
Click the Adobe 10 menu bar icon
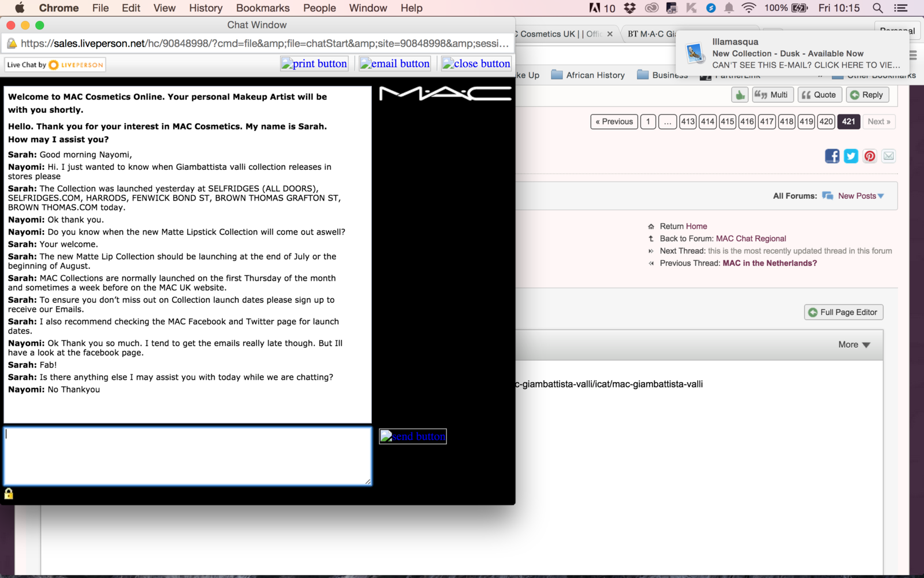[602, 8]
